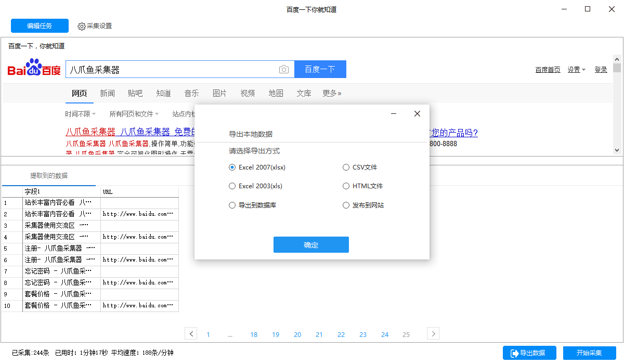Image resolution: width=624 pixels, height=364 pixels.
Task: Open the 地图 tab
Action: (276, 93)
